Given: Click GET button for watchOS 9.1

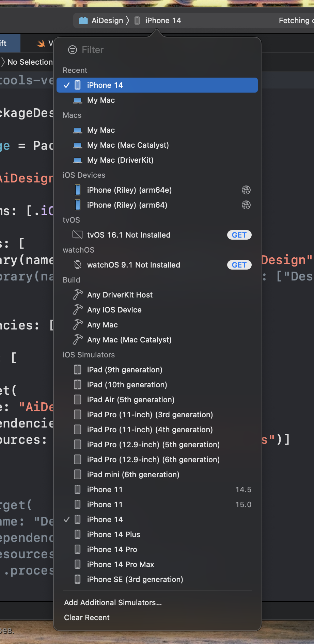Looking at the screenshot, I should (239, 265).
